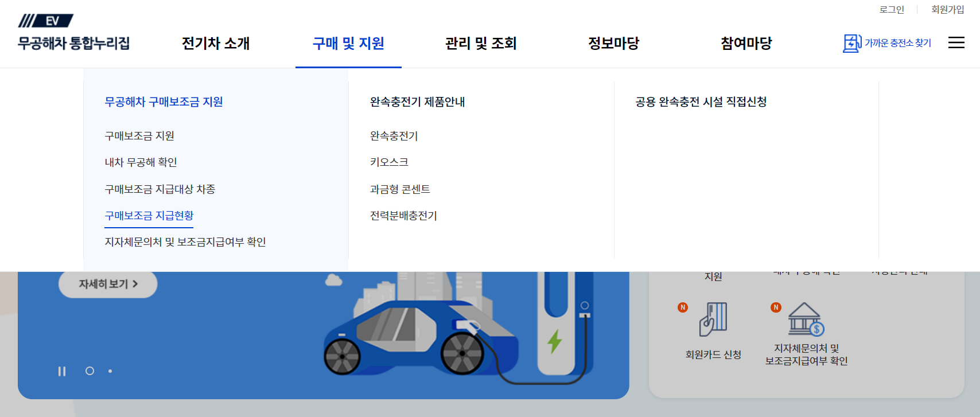Select the first carousel slide indicator
Screen dimensions: 980x417
(90, 371)
